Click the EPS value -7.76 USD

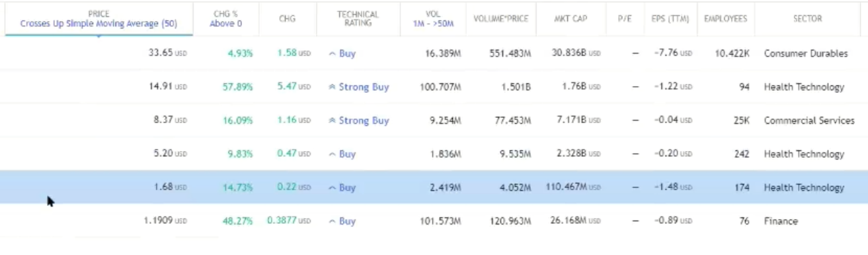click(x=672, y=54)
